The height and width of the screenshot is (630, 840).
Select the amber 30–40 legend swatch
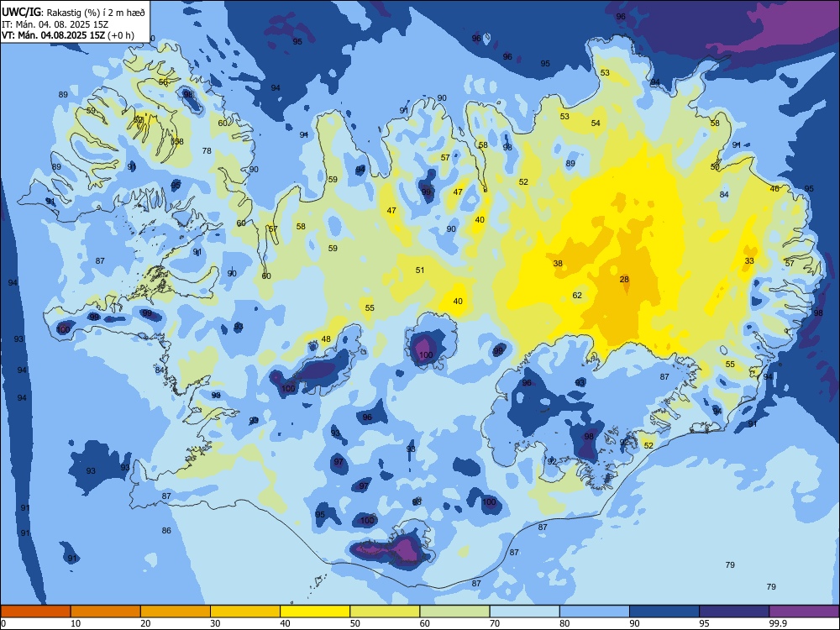tap(245, 612)
